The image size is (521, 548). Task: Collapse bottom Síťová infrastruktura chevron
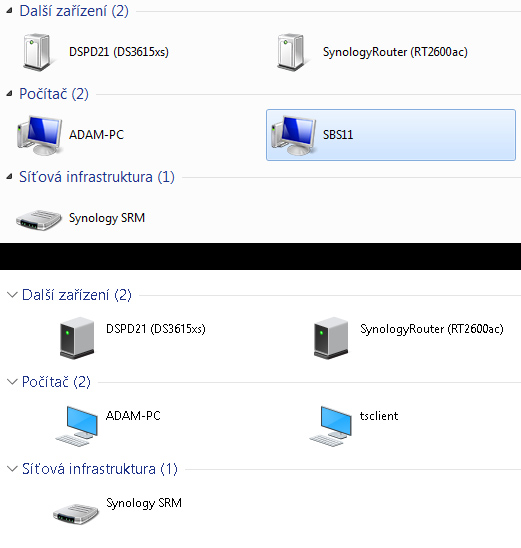[12, 469]
